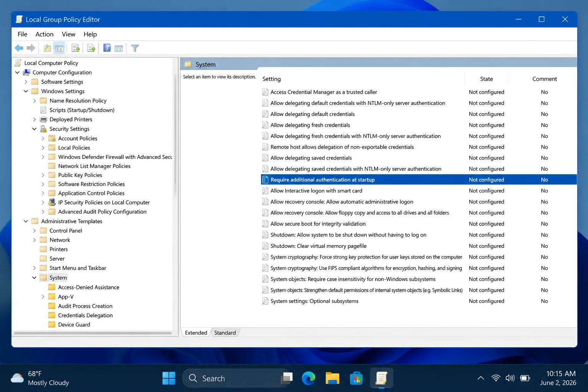Screen dimensions: 588x392
Task: Click the policy icon beside Allow secure boot
Action: (x=265, y=224)
